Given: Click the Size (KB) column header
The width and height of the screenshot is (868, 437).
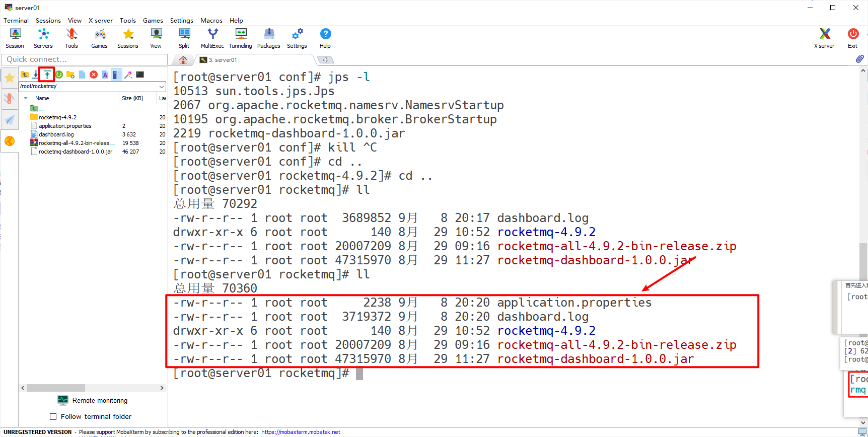Looking at the screenshot, I should click(x=132, y=98).
